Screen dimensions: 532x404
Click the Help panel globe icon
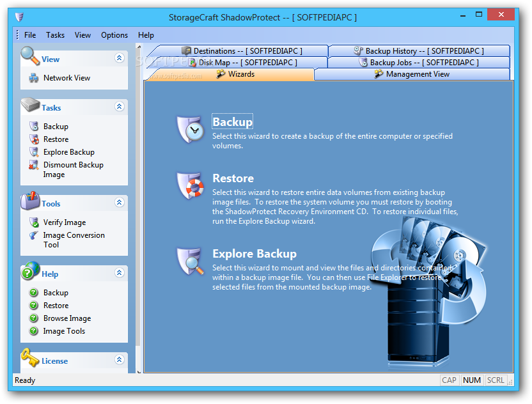click(x=30, y=270)
